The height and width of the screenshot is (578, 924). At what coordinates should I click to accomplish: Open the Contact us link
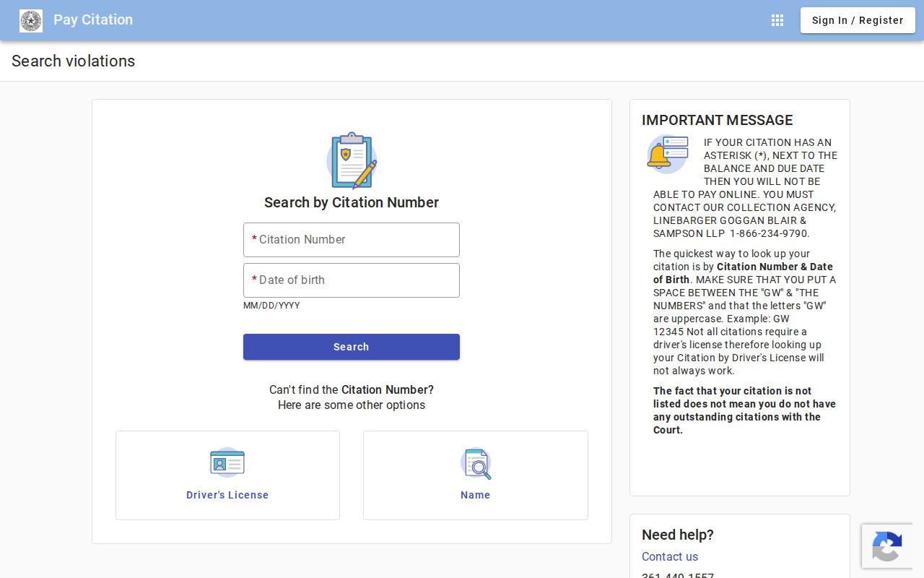670,556
